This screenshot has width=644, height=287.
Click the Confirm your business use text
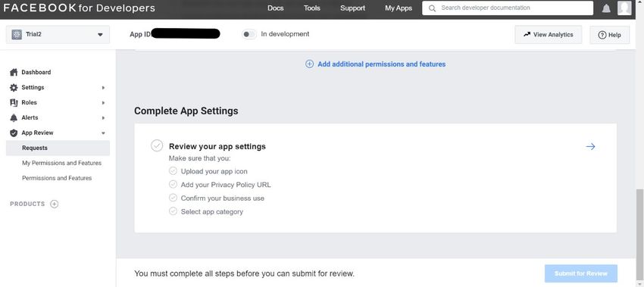[x=223, y=198]
